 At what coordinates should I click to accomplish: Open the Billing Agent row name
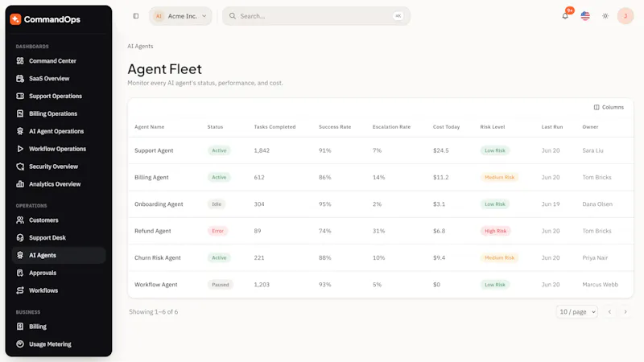(x=151, y=177)
